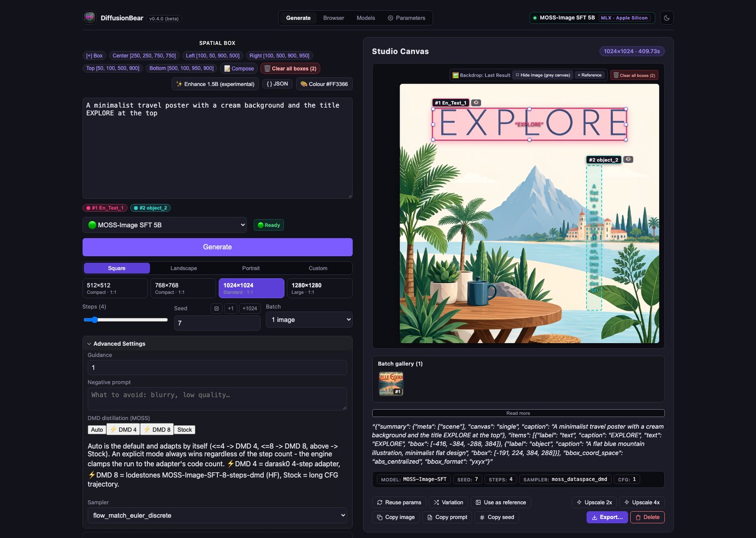Select the Stock distillation mode
Image resolution: width=756 pixels, height=538 pixels.
(x=185, y=430)
